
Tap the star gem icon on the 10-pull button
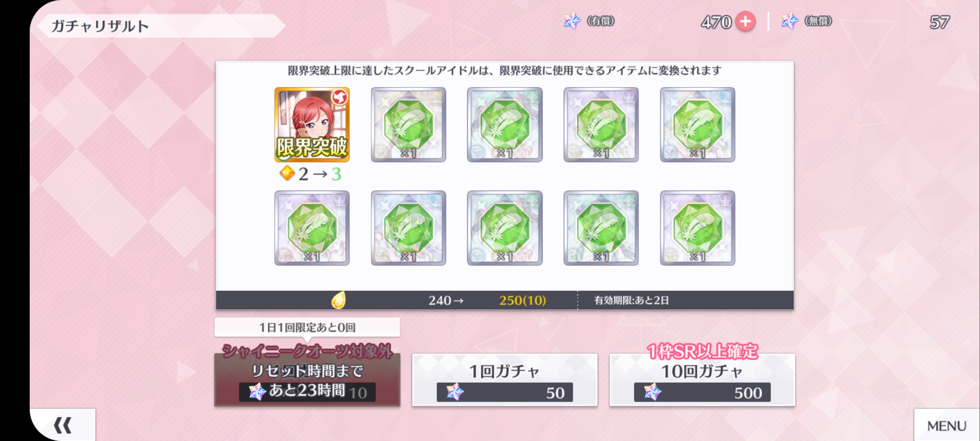pyautogui.click(x=652, y=392)
